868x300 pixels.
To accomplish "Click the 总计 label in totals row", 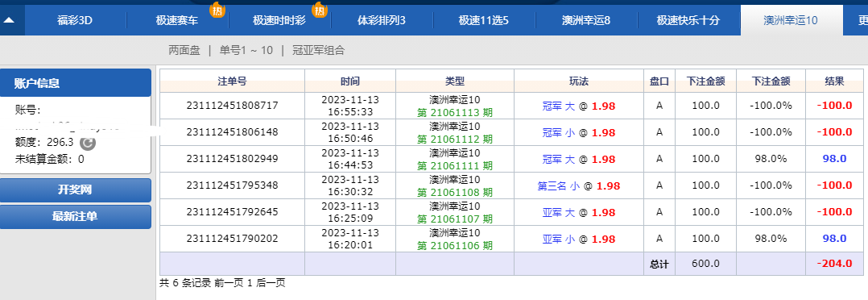I will tap(659, 264).
